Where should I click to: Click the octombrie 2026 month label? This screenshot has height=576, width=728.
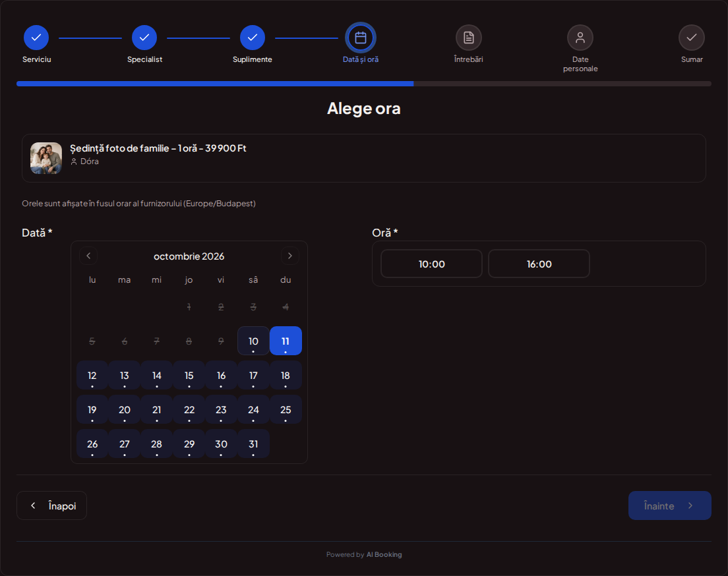point(189,256)
